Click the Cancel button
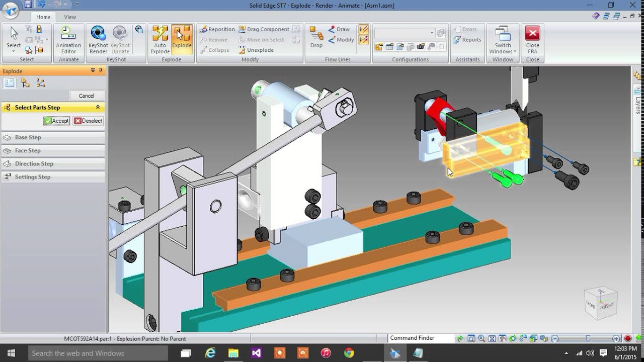Viewport: 644px width, 362px height. point(87,96)
